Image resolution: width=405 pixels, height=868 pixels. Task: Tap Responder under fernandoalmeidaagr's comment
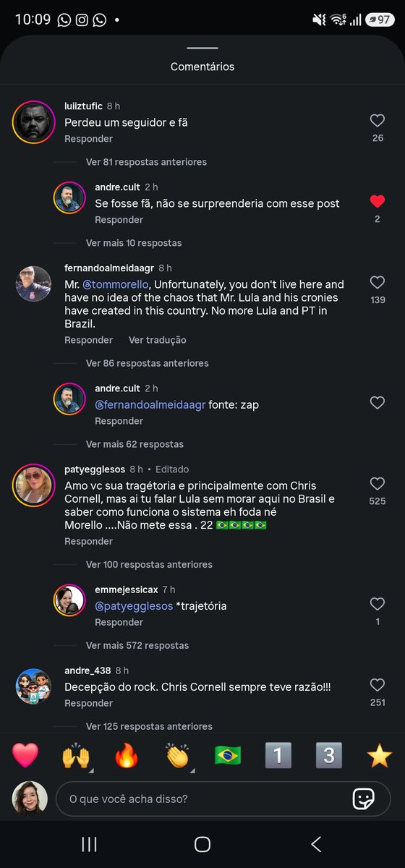pos(88,340)
